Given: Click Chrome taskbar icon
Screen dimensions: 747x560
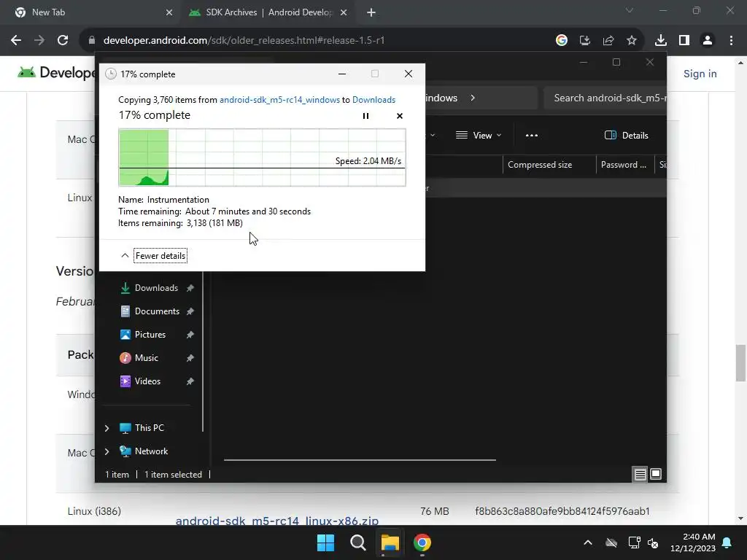Looking at the screenshot, I should (x=422, y=542).
